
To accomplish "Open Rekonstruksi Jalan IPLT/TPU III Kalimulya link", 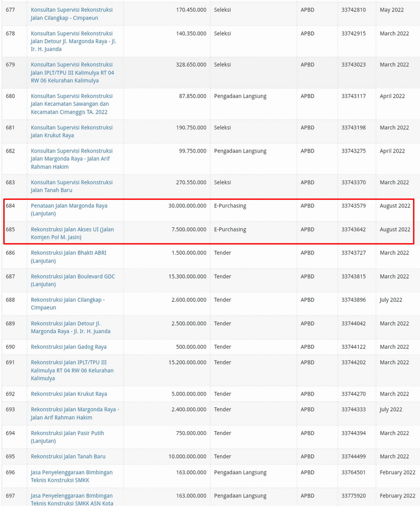I will click(x=69, y=363).
